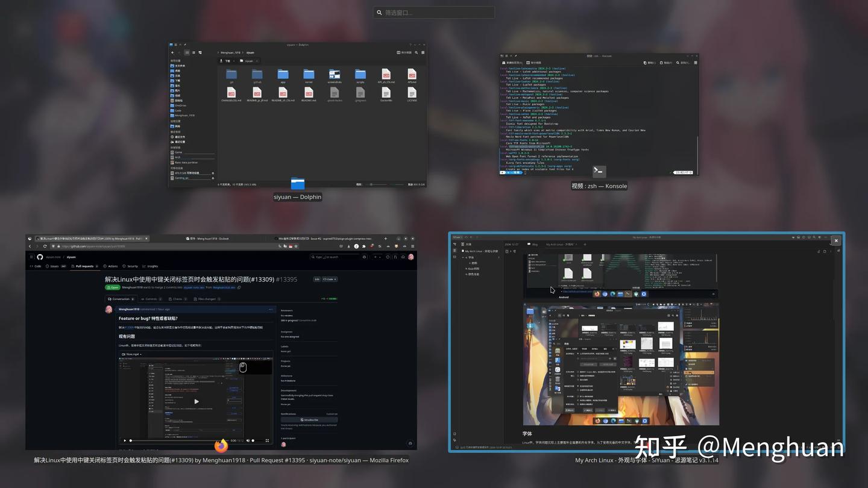The height and width of the screenshot is (488, 868).
Task: Switch to the Files changed tab
Action: 206,298
